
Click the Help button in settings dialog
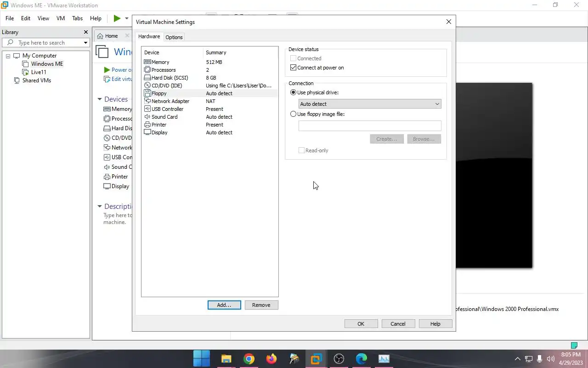click(x=435, y=324)
